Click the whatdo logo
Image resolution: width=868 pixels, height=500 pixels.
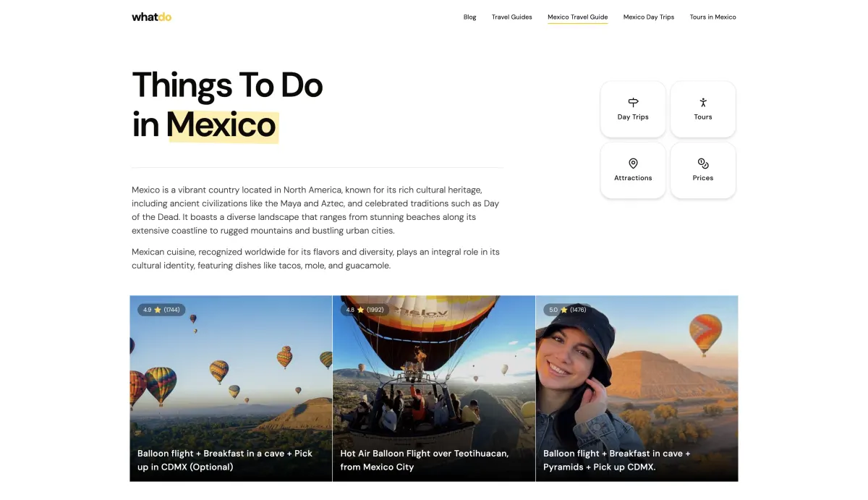[x=151, y=17]
